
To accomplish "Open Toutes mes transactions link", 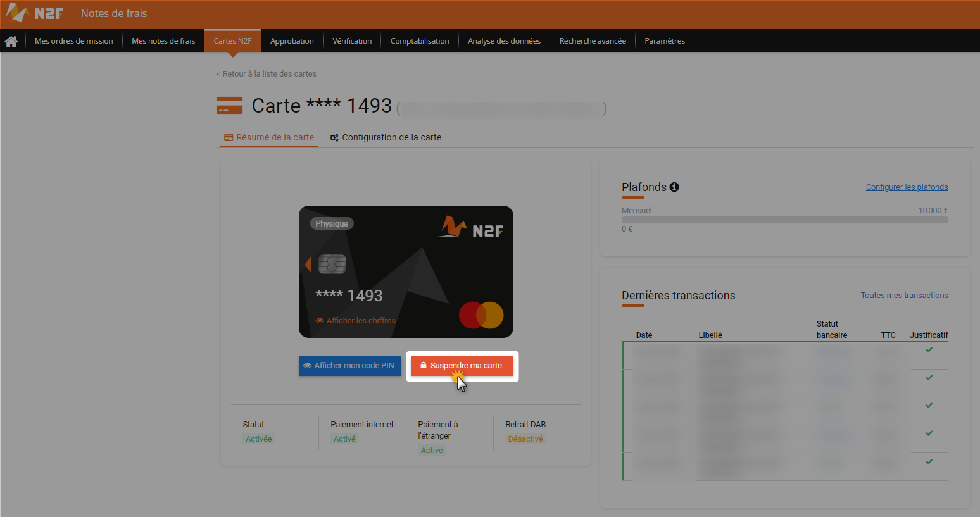I will pos(904,296).
